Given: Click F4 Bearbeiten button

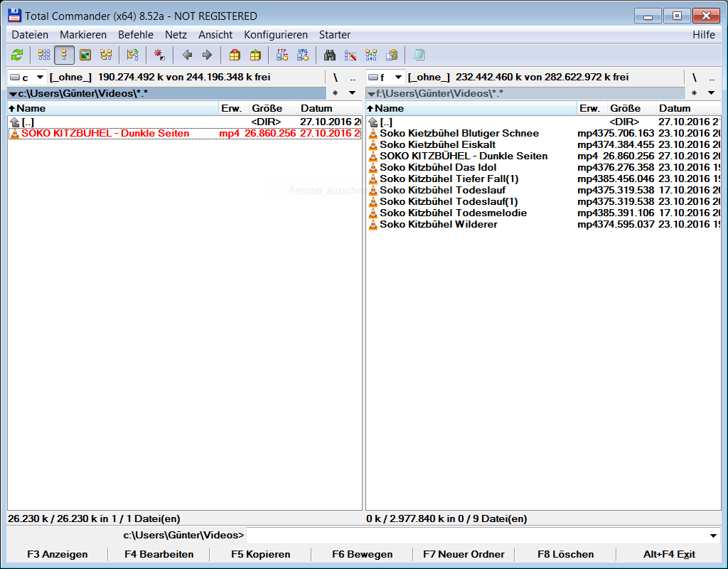Looking at the screenshot, I should (159, 554).
